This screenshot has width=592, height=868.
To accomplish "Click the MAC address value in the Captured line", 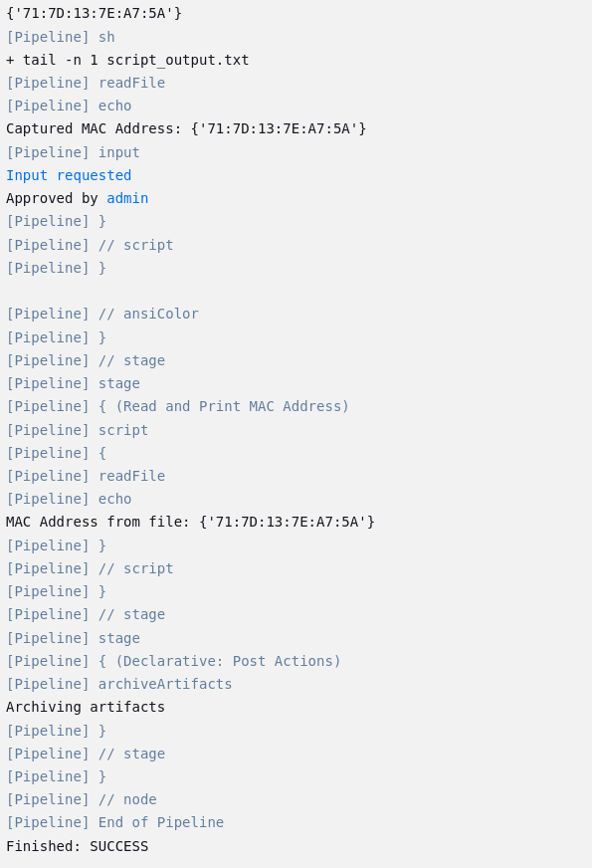I will point(279,129).
